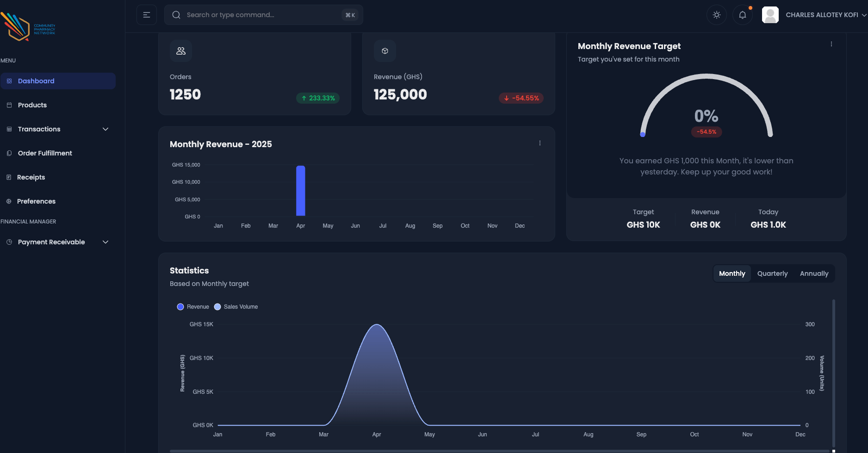Toggle Revenue series in Statistics legend
The height and width of the screenshot is (453, 868).
(x=193, y=307)
